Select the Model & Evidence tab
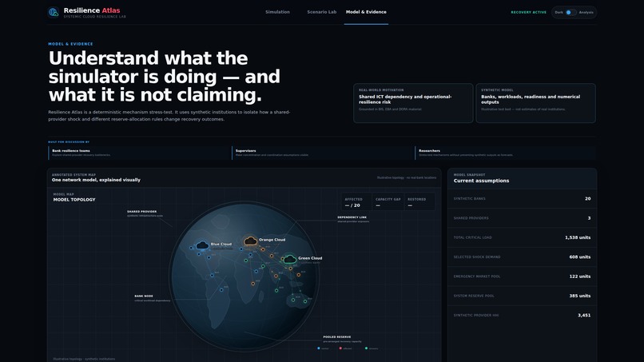This screenshot has width=644, height=362. pos(366,12)
